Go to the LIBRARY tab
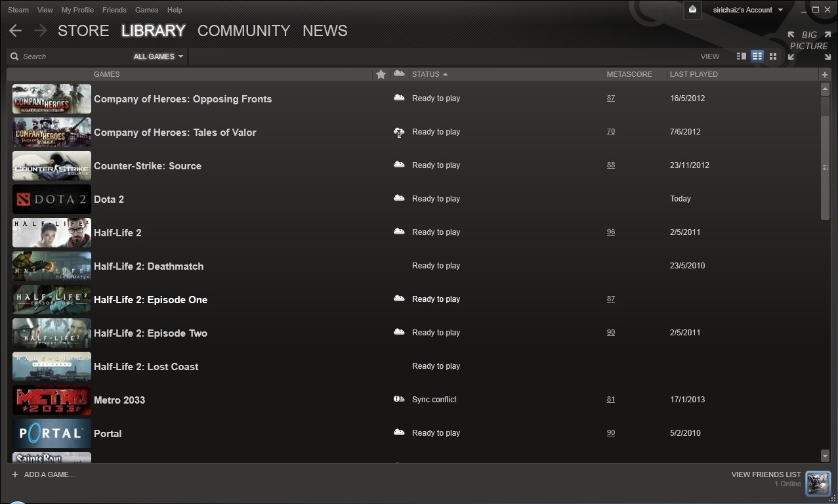This screenshot has width=838, height=504. (x=154, y=31)
